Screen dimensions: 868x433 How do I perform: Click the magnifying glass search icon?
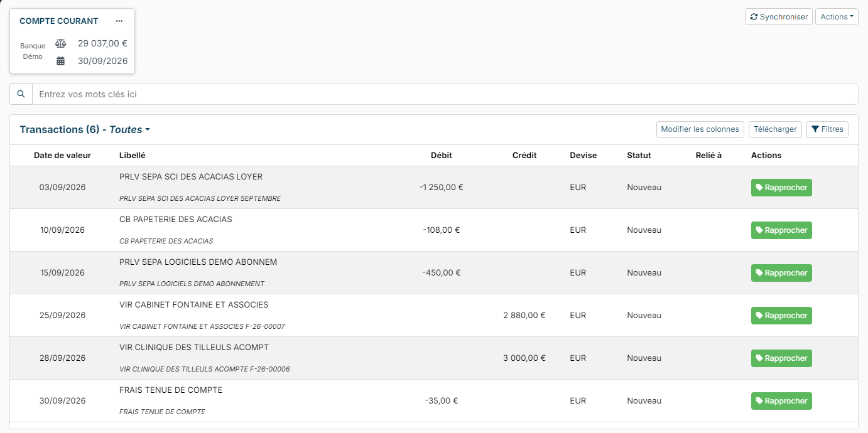click(x=21, y=94)
